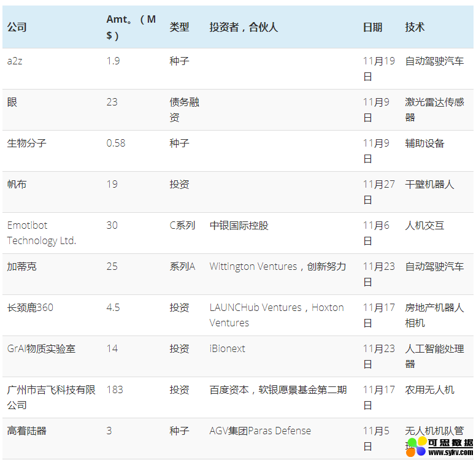Click amount 14 in GrAI row
Viewport: 476px width, 460px height.
(x=112, y=348)
